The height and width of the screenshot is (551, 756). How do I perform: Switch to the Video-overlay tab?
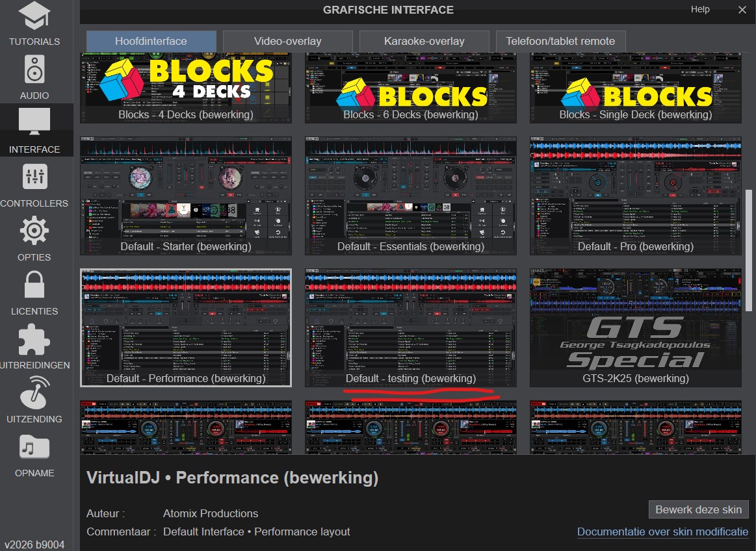pos(287,41)
